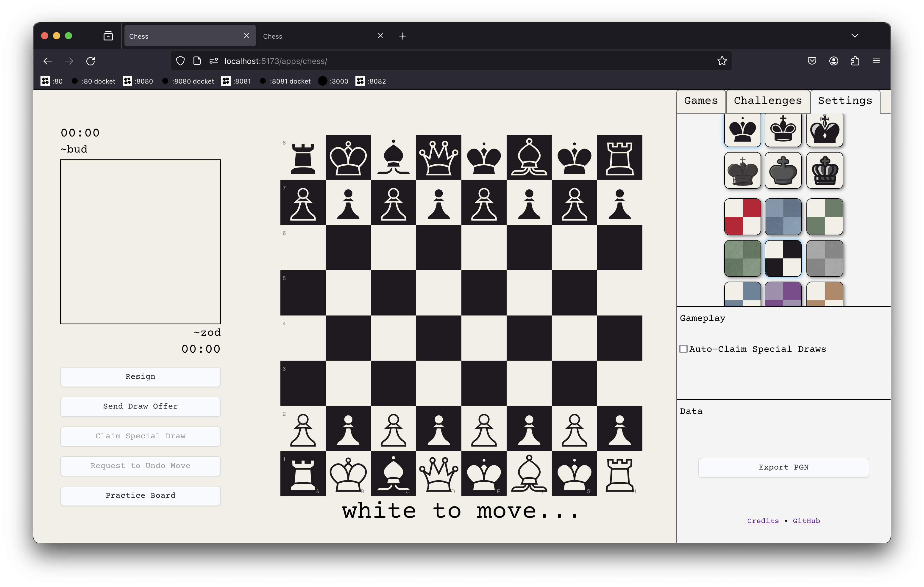Open the Firefox hamburger application menu

pyautogui.click(x=876, y=61)
